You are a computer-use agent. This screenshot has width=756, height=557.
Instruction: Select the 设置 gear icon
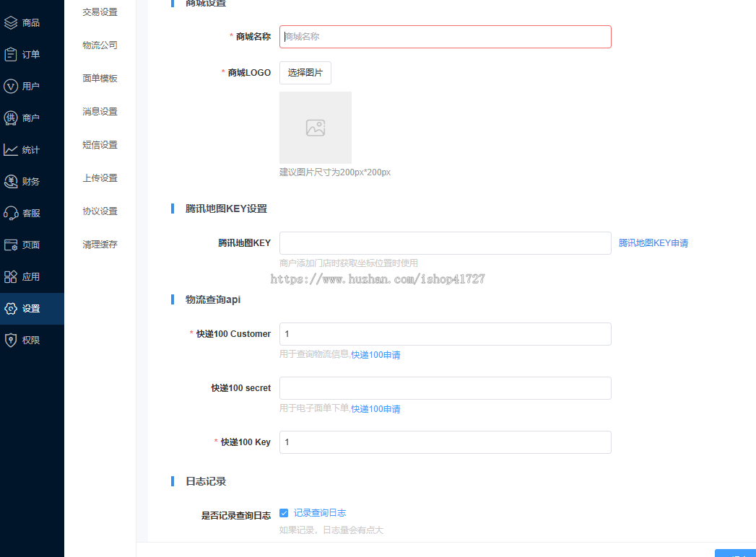[11, 308]
